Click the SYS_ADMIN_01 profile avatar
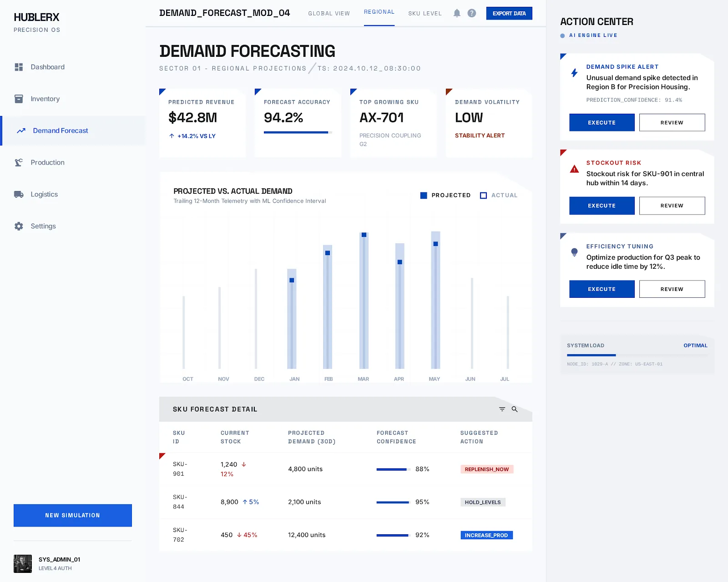The width and height of the screenshot is (728, 582). 23,564
